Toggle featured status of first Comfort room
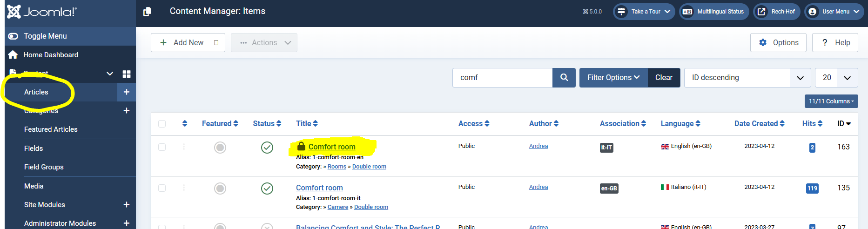 220,148
